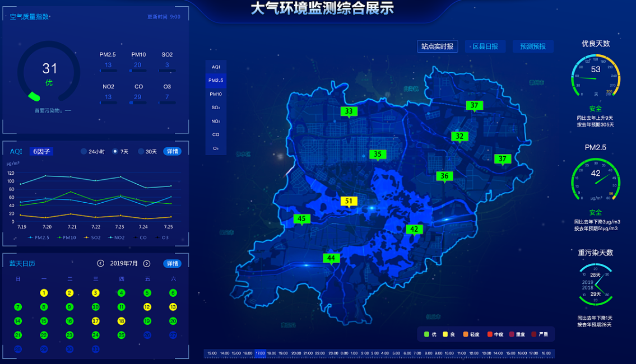
Task: Choose the 7天 radio option
Action: [115, 151]
